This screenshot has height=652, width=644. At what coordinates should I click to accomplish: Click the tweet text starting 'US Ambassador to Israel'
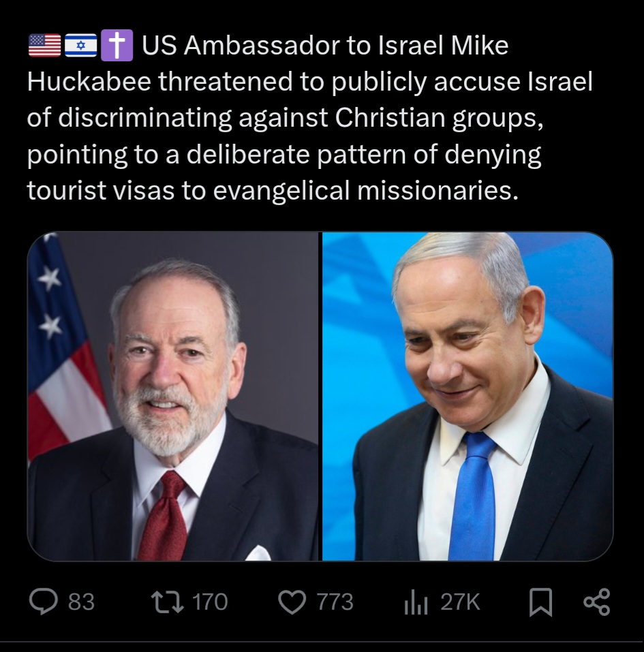coord(309,118)
